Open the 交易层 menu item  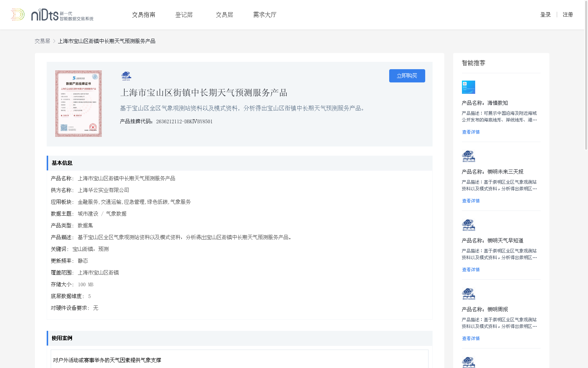pyautogui.click(x=225, y=15)
